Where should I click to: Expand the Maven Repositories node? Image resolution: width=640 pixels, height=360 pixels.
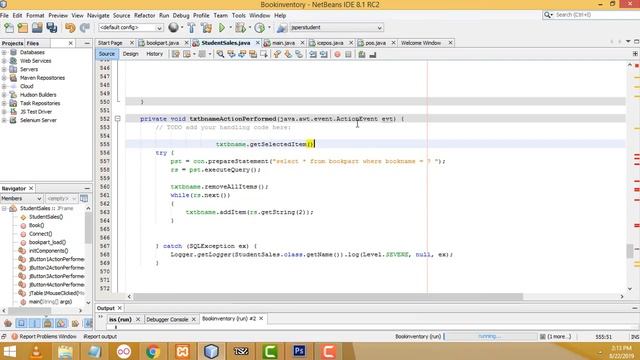(x=4, y=78)
